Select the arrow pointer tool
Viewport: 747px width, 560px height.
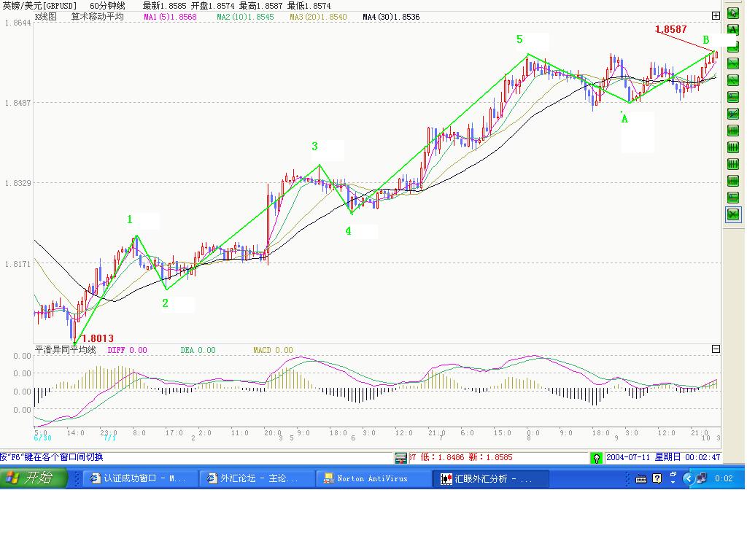coord(732,13)
